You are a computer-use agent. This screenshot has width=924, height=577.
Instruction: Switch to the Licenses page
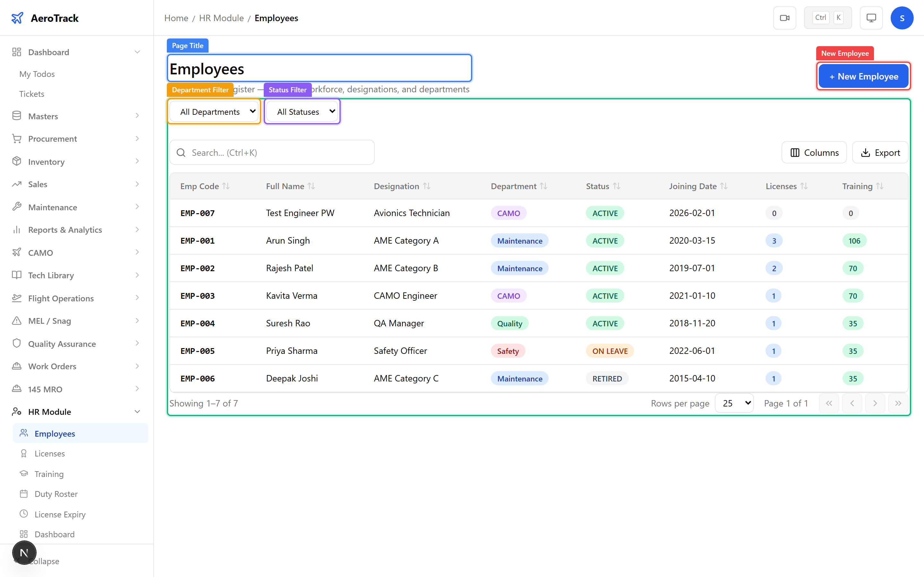tap(50, 453)
